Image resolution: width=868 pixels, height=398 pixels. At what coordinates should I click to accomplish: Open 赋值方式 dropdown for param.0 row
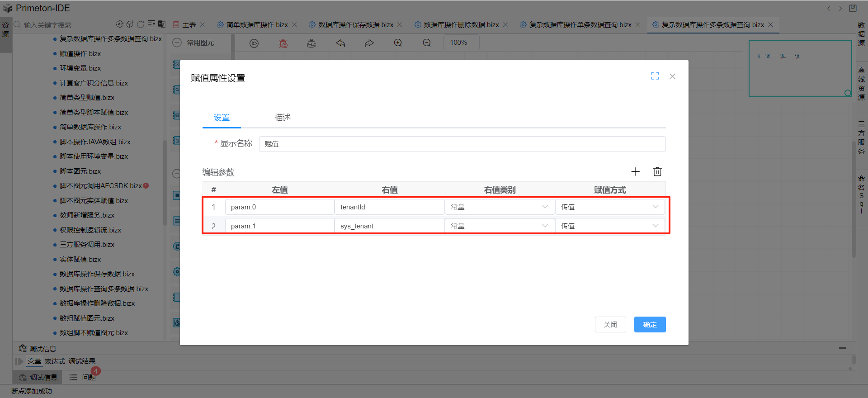point(609,207)
